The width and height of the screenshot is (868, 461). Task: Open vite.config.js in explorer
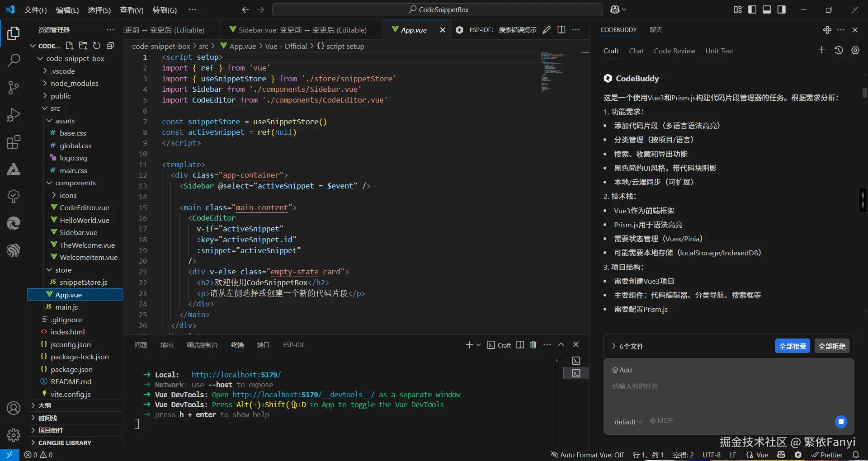(x=71, y=394)
